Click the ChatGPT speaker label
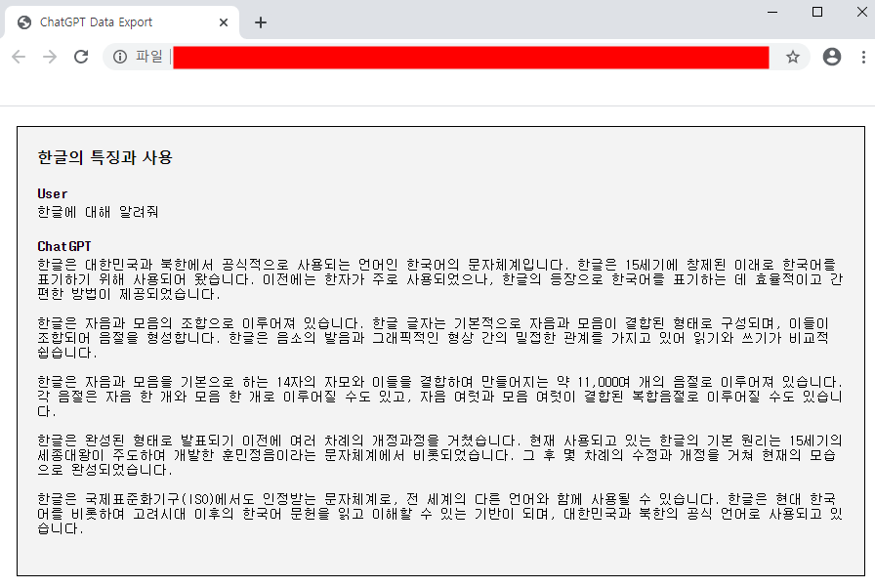Image resolution: width=875 pixels, height=588 pixels. [64, 246]
